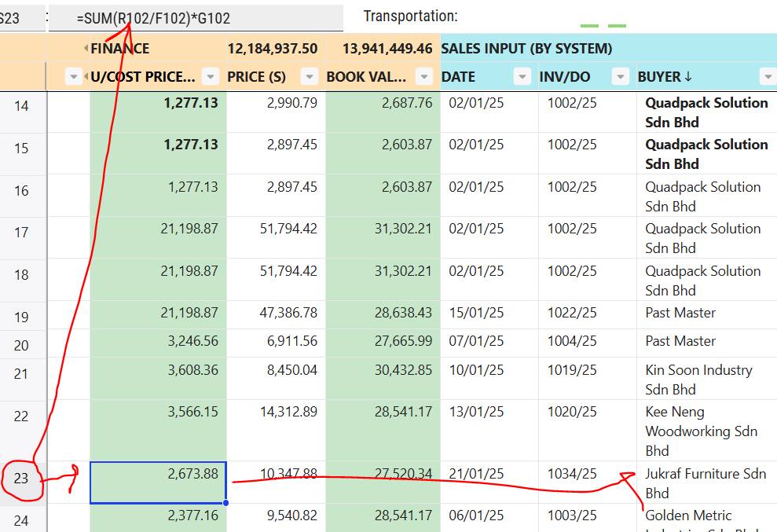Select invoice cell 1004/25
This screenshot has width=777, height=532.
(588, 344)
